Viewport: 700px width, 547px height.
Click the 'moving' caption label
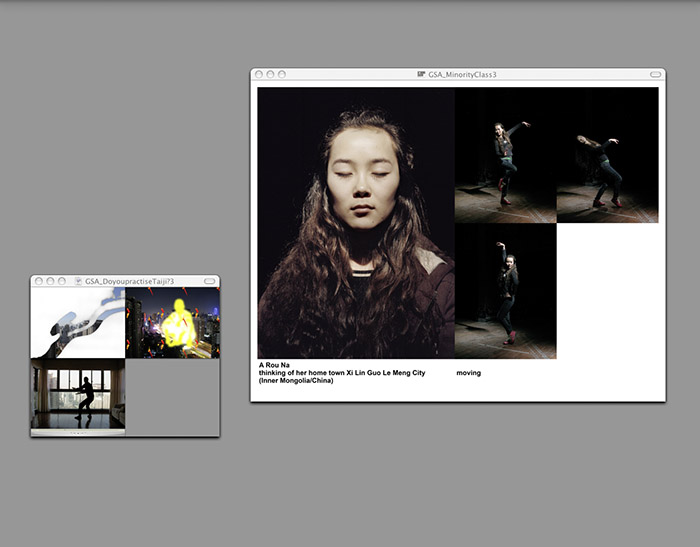click(x=468, y=373)
